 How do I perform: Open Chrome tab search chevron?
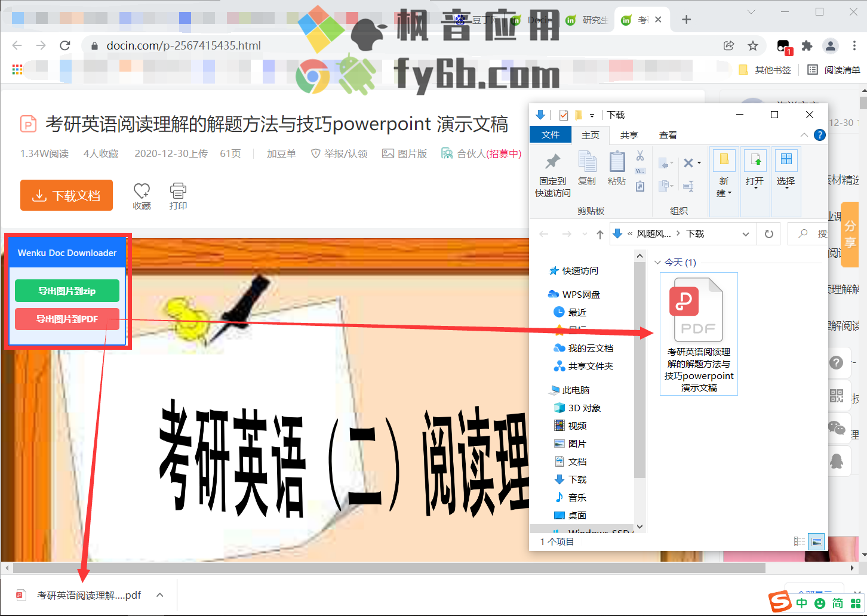(x=751, y=12)
